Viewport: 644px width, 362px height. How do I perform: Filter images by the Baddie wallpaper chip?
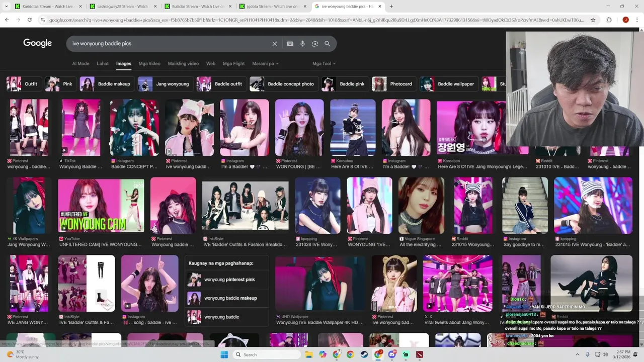coord(448,84)
